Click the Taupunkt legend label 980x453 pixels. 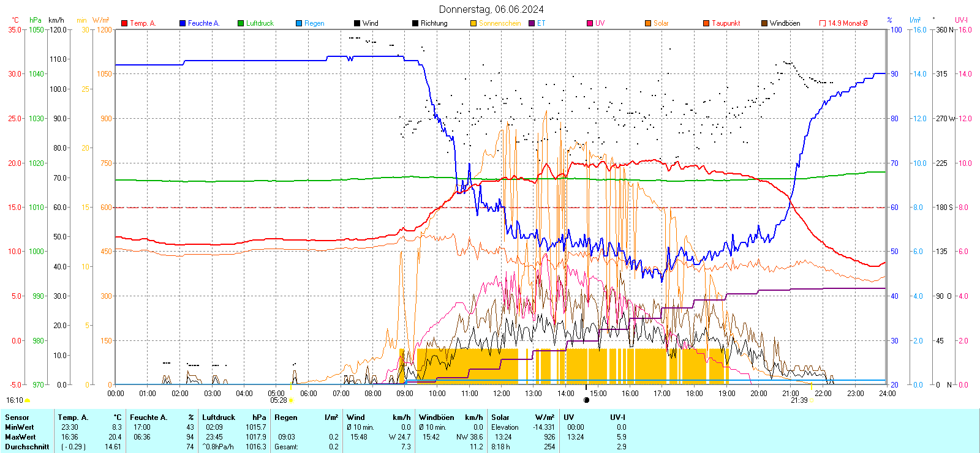(x=726, y=23)
